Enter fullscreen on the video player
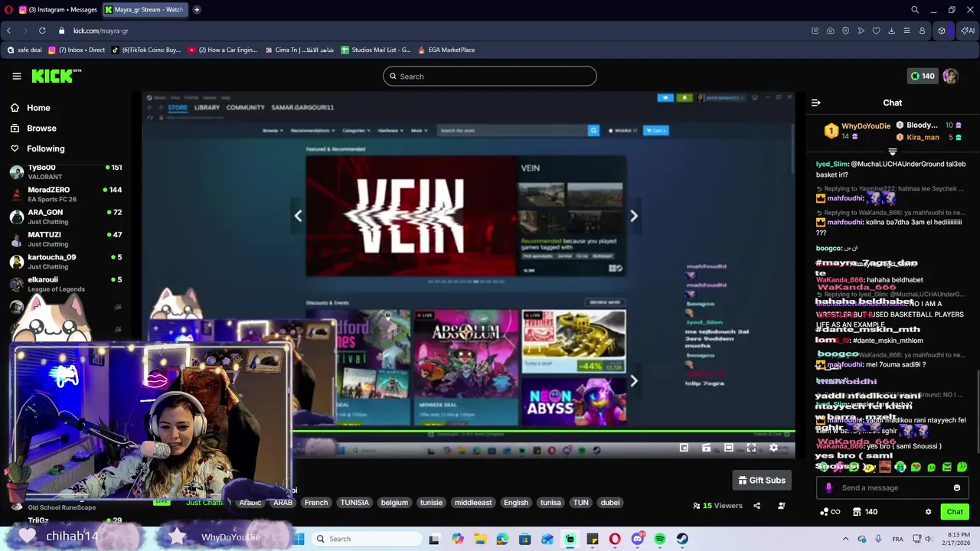The width and height of the screenshot is (980, 551). tap(751, 448)
